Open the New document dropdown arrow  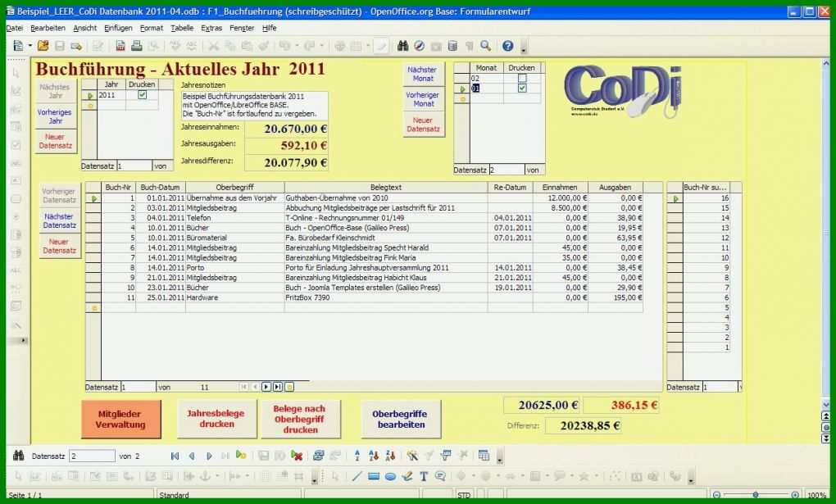[x=30, y=47]
